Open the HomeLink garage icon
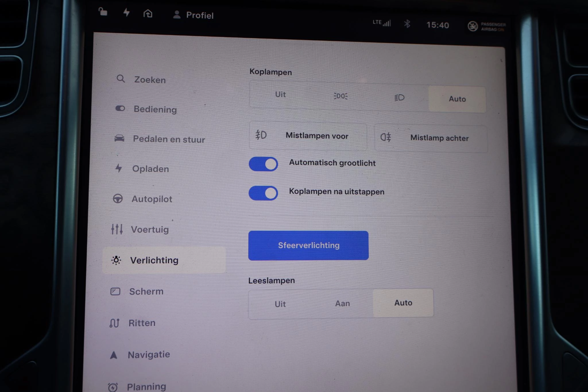Screen dimensions: 588x392 [148, 13]
